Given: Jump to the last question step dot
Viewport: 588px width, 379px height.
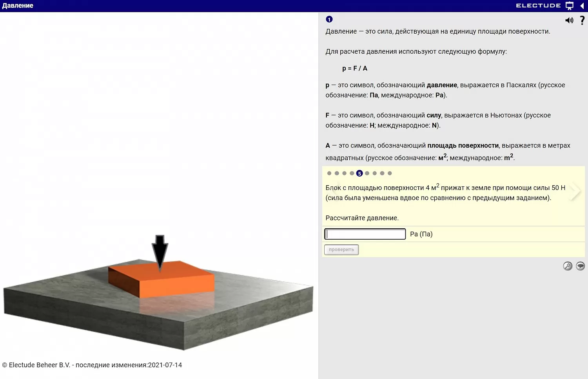Looking at the screenshot, I should (390, 173).
